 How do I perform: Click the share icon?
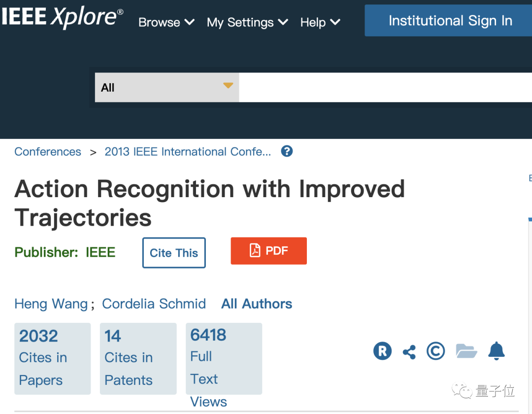409,352
